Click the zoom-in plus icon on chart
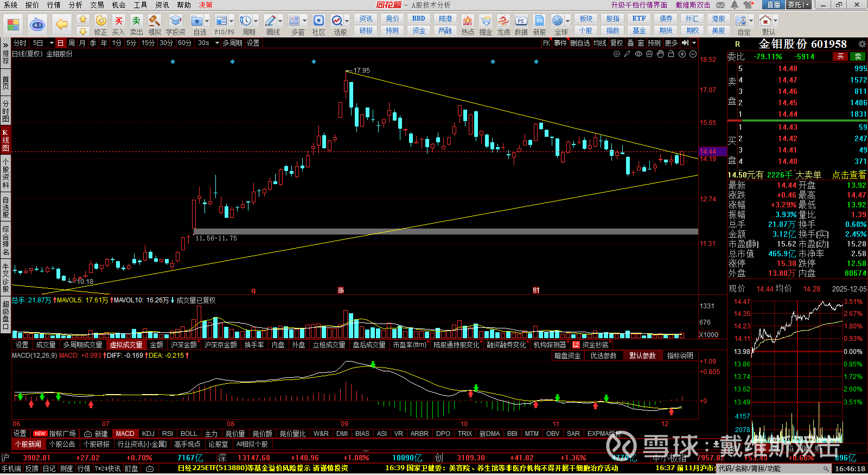Screen dimensions: 868x475 pyautogui.click(x=682, y=54)
